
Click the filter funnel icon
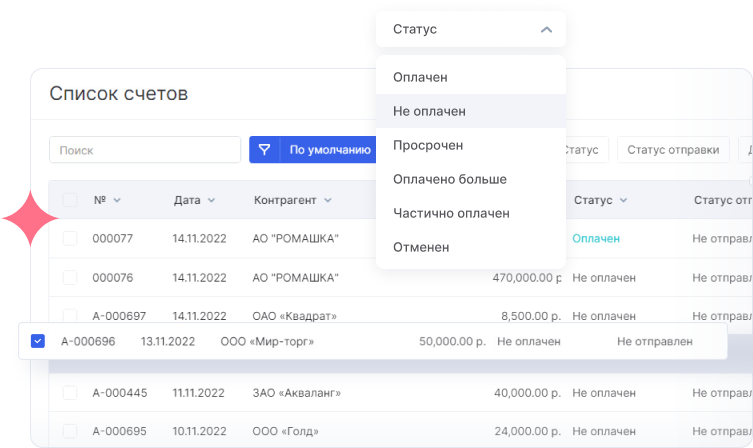(265, 150)
